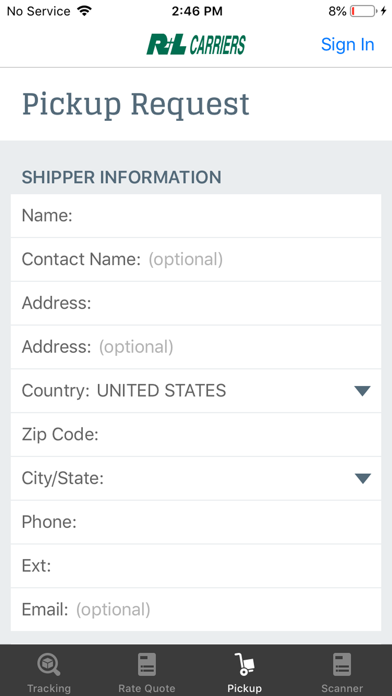This screenshot has height=696, width=392.
Task: Tap the Sign In link
Action: click(x=348, y=44)
